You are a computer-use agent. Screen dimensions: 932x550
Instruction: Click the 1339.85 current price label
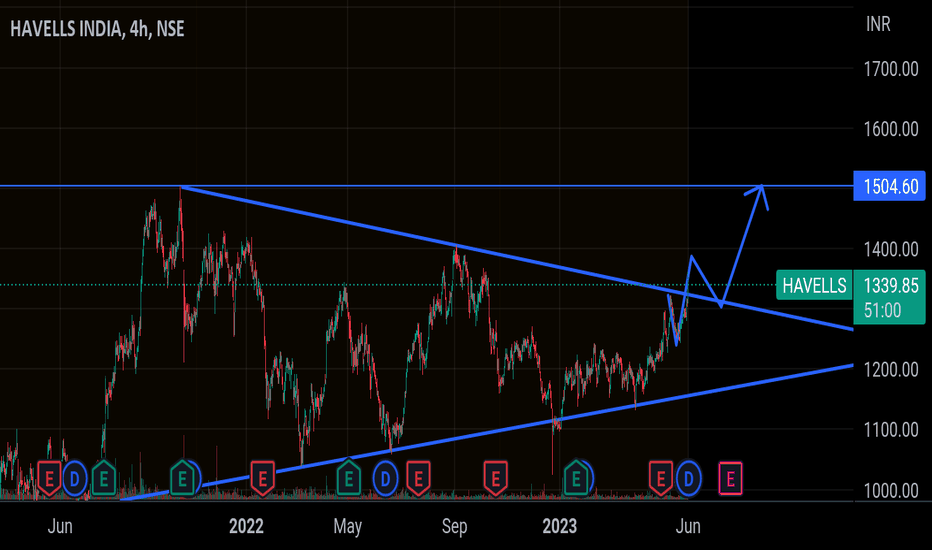(x=890, y=285)
